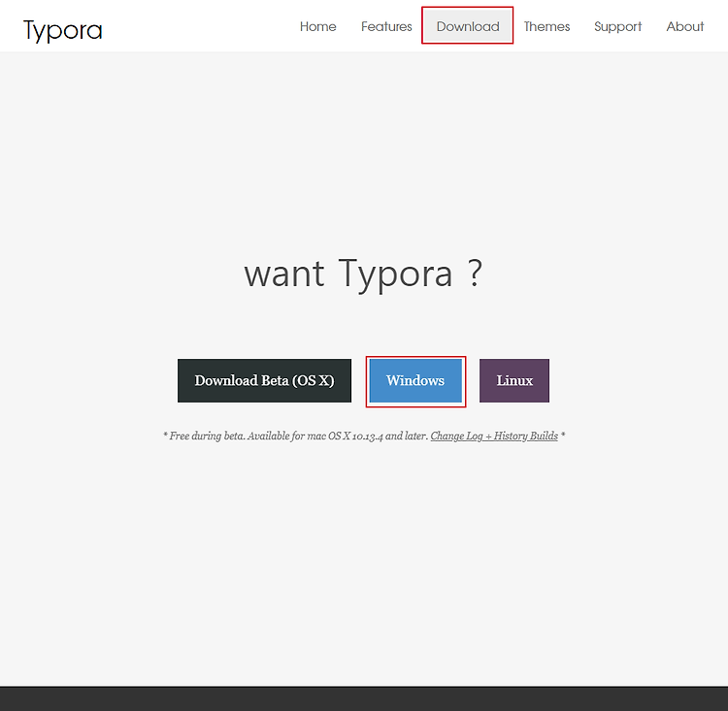The image size is (728, 711).
Task: Choose the Windows download button
Action: pyautogui.click(x=415, y=380)
